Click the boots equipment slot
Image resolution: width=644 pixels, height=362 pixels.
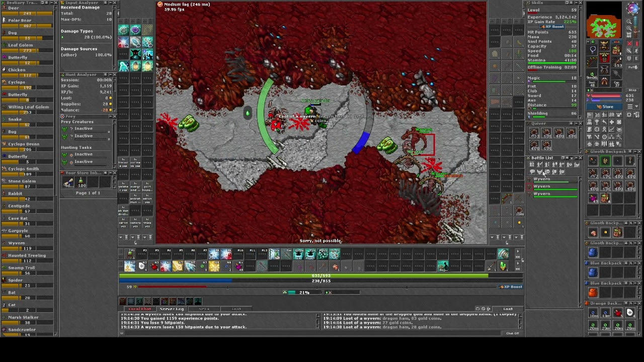604,81
